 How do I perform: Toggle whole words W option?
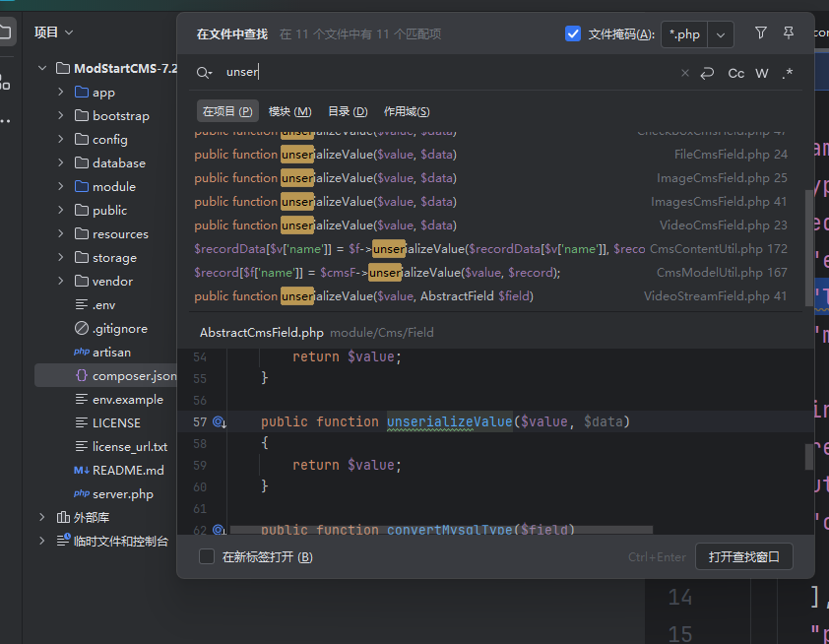coord(762,73)
